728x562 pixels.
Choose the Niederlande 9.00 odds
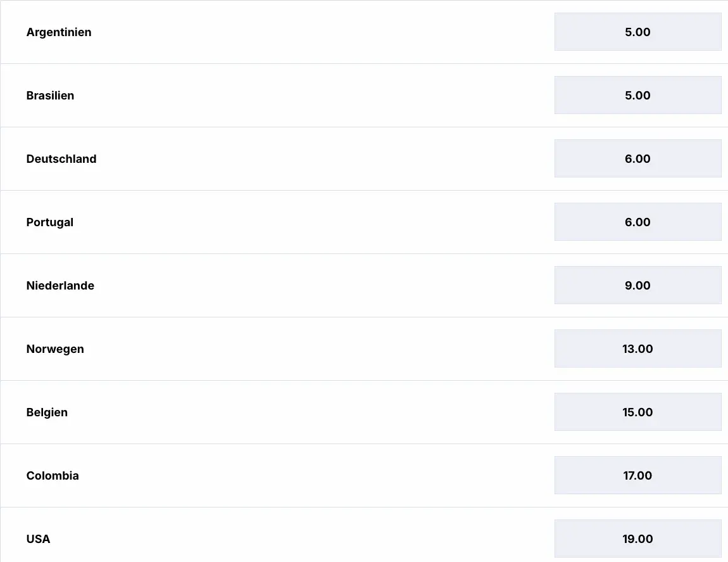click(x=637, y=285)
